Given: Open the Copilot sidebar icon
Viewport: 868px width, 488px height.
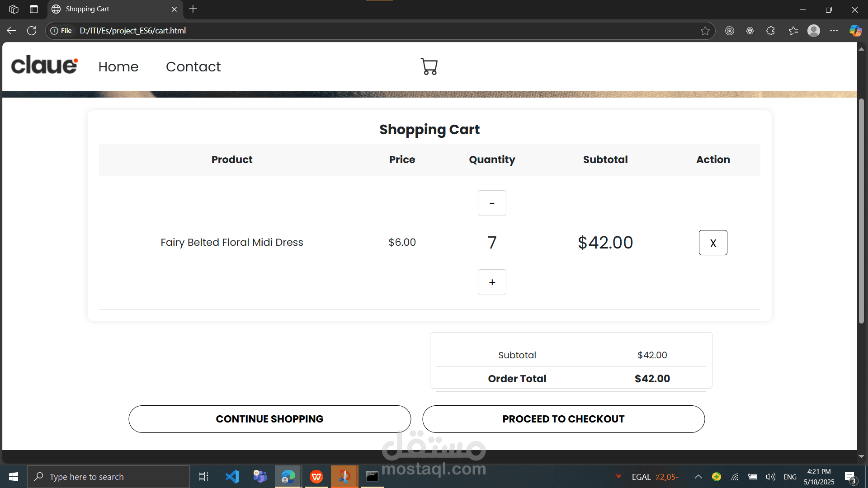Looking at the screenshot, I should tap(855, 31).
